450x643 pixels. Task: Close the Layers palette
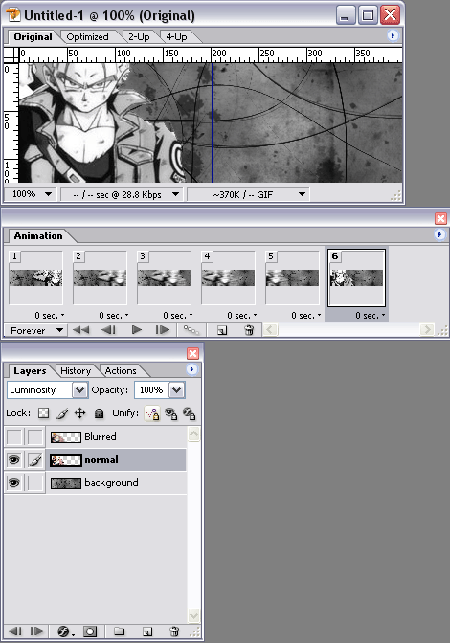coord(193,353)
